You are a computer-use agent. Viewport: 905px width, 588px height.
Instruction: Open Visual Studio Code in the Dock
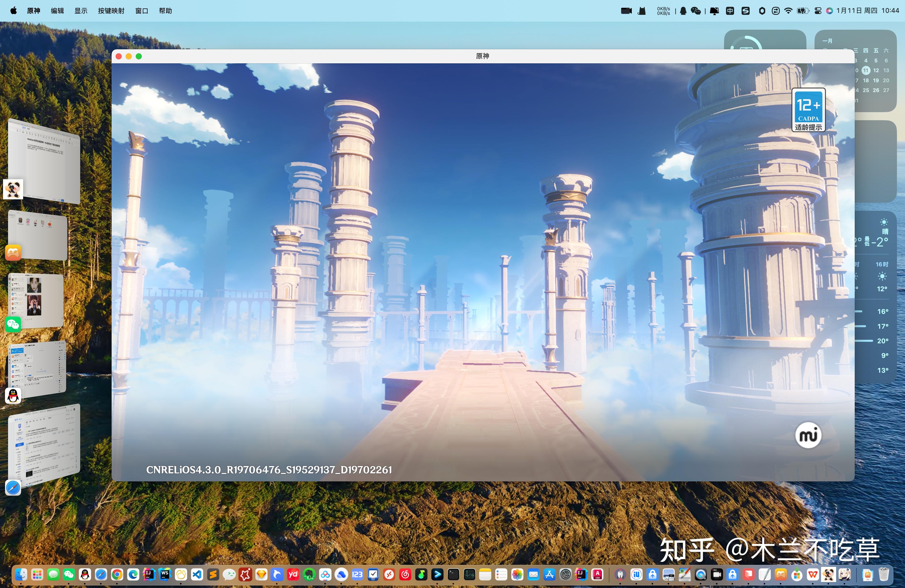(197, 574)
